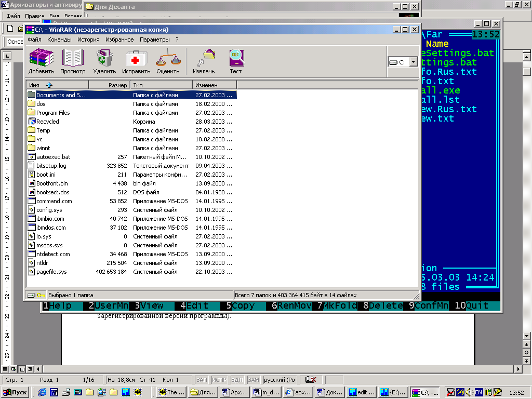Click the tab-stop selector at Word ruler corner

[7, 55]
